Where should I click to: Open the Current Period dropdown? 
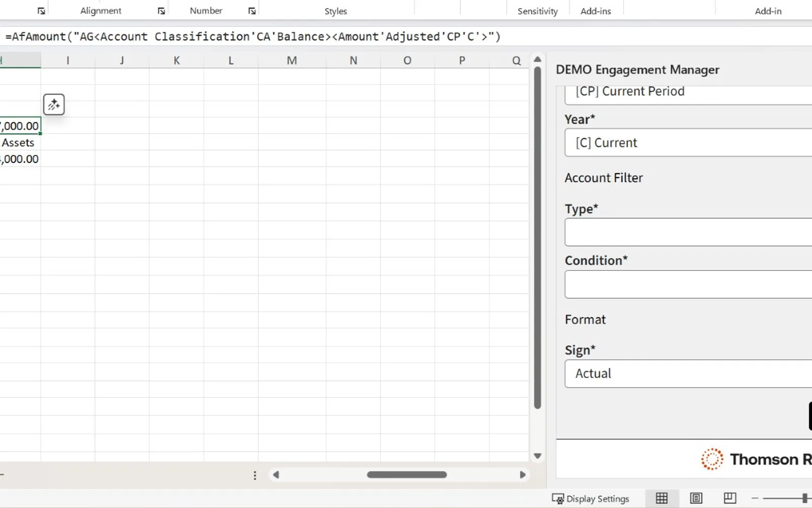pos(688,94)
